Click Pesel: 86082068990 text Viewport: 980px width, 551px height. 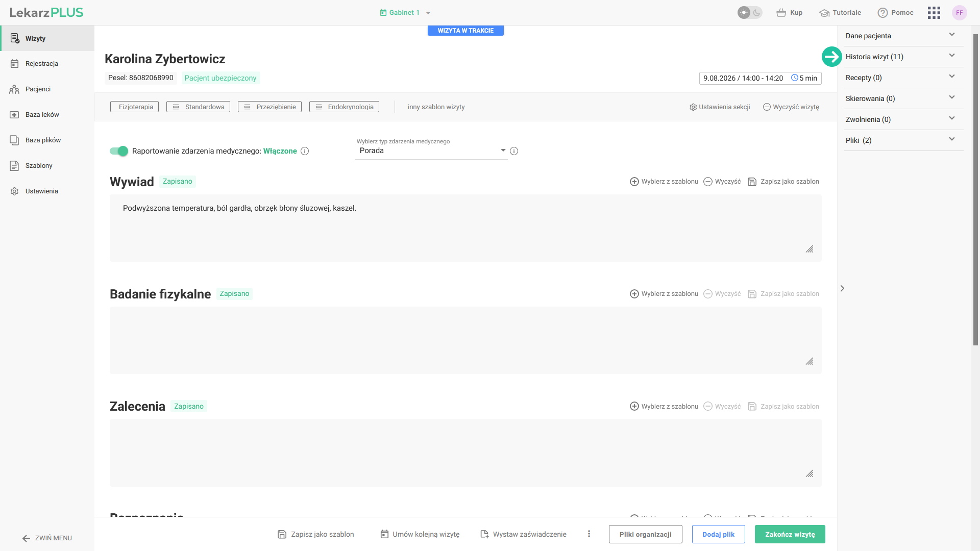141,78
